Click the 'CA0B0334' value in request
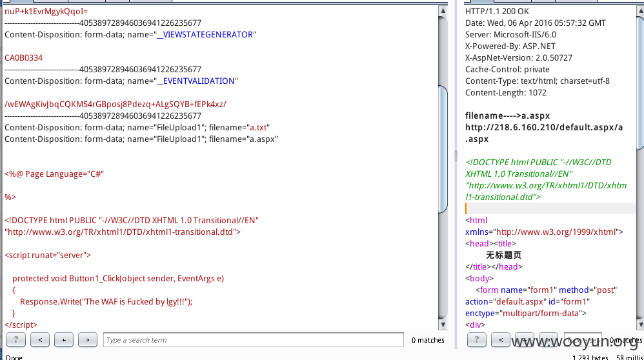Screen dimensions: 644x360 (x=23, y=58)
